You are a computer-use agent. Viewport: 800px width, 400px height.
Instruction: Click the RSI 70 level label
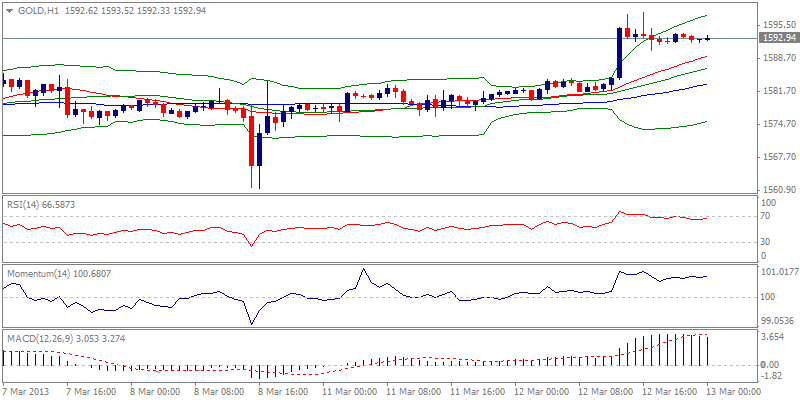[768, 216]
